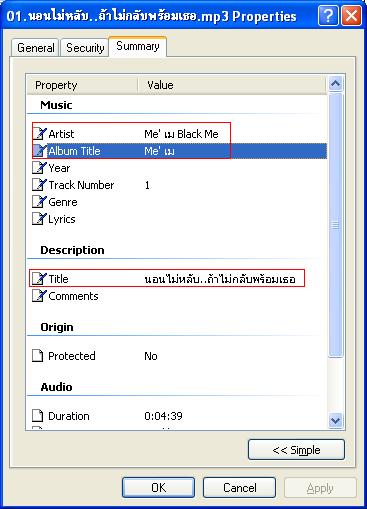Click the edit icon beside Artist
The image size is (367, 509).
tap(39, 134)
